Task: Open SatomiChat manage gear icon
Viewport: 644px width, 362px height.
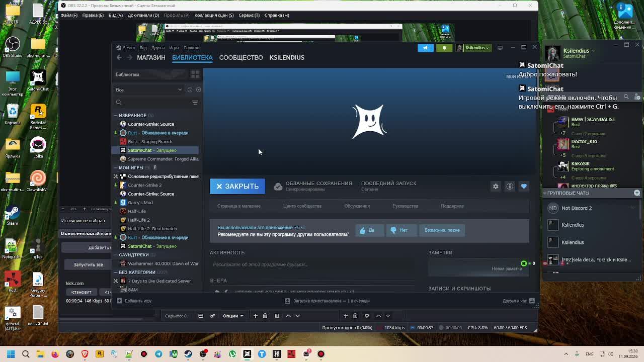Action: click(496, 187)
